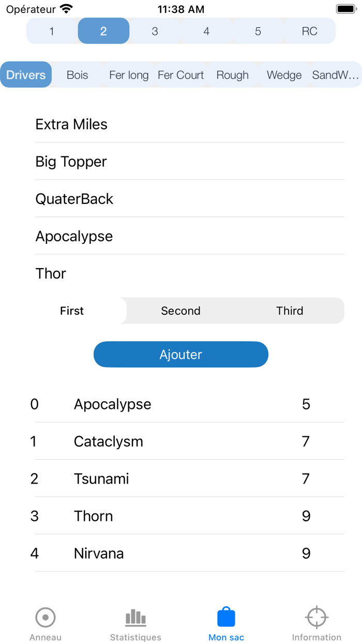Tap the Nirvana row in bag list

coord(99,553)
